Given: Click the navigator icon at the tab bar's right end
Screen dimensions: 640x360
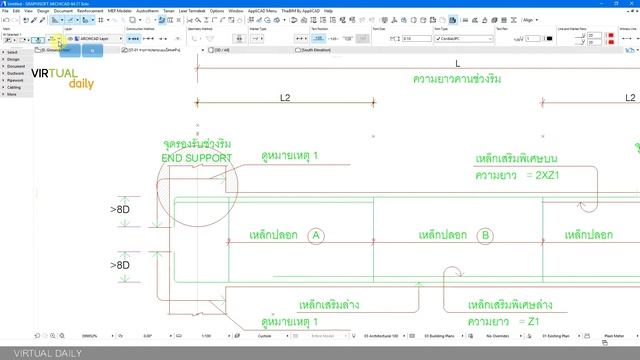Looking at the screenshot, I should tap(630, 50).
